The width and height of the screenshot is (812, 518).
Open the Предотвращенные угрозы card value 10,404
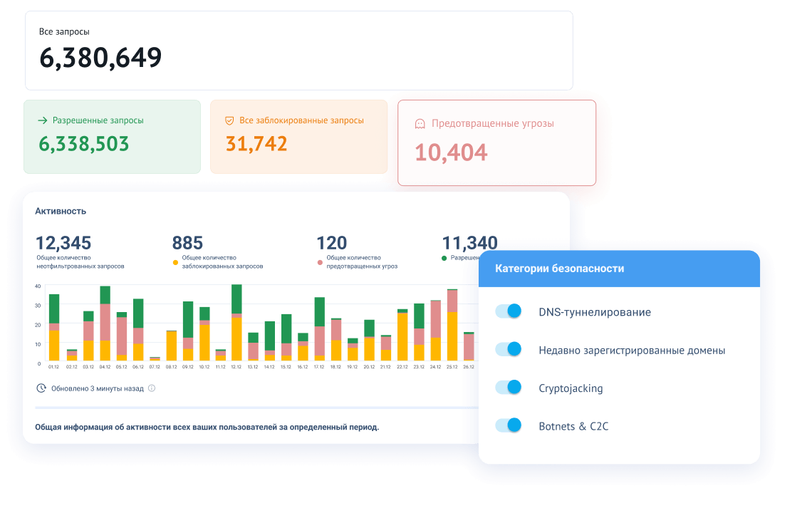click(451, 152)
